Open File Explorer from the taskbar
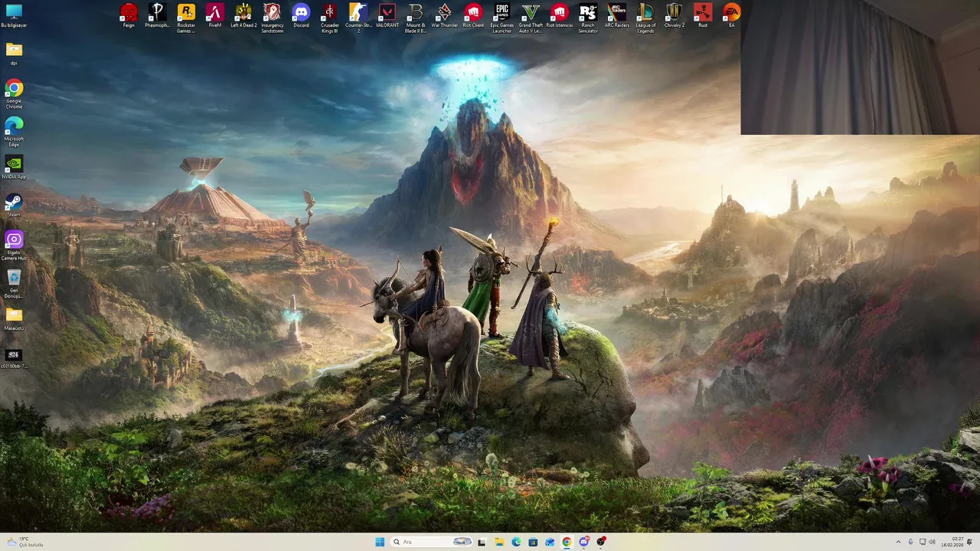The image size is (980, 551). pos(499,542)
